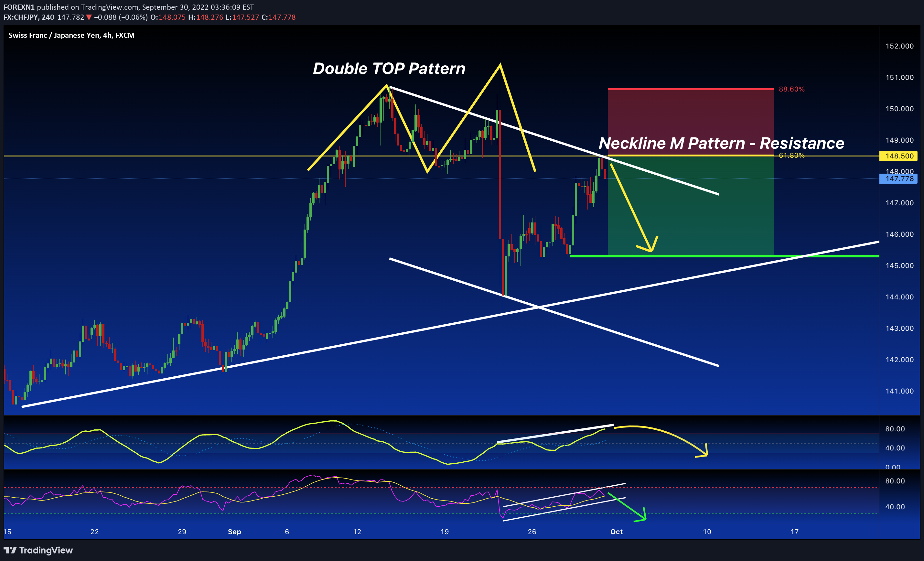Click the red stop-loss zone rectangle
The image size is (924, 561).
pos(691,122)
